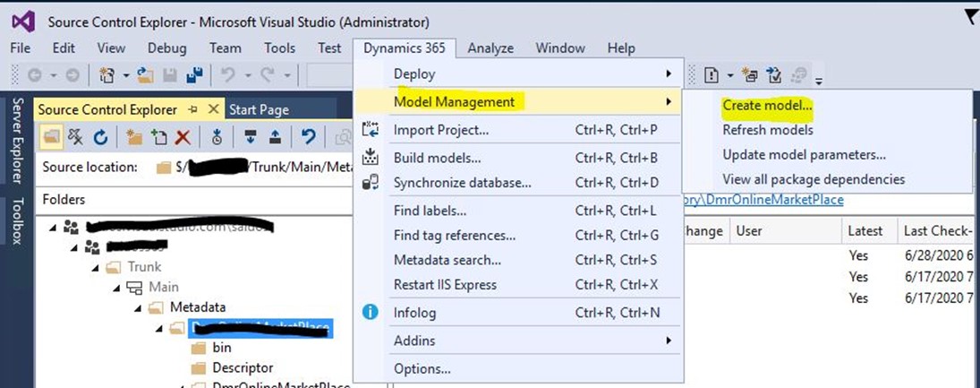Click the Import Project menu icon

point(370,130)
